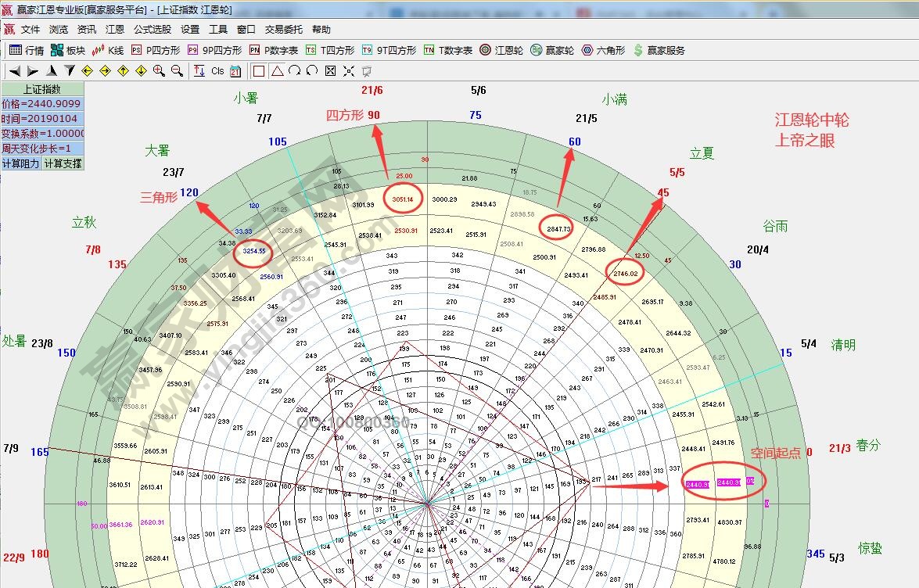
Task: Open the 江恩 menu
Action: pos(115,30)
